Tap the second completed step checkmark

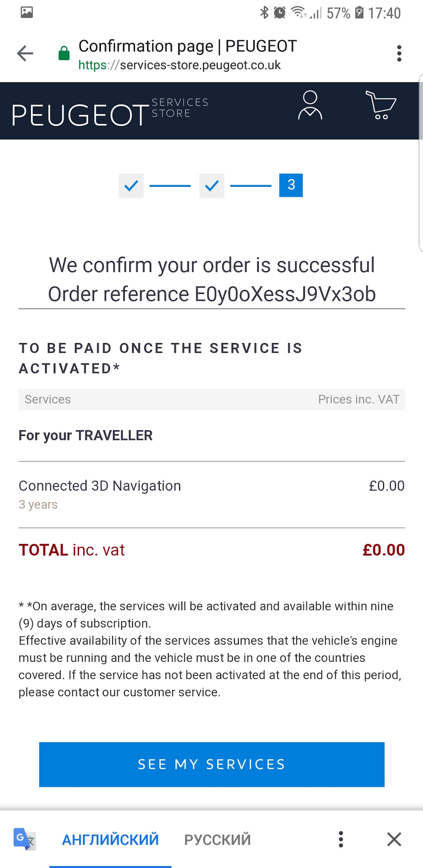tap(212, 185)
